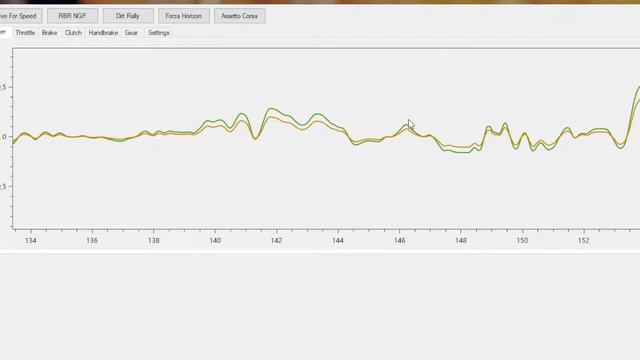Click the 134 label on the time axis

31,240
